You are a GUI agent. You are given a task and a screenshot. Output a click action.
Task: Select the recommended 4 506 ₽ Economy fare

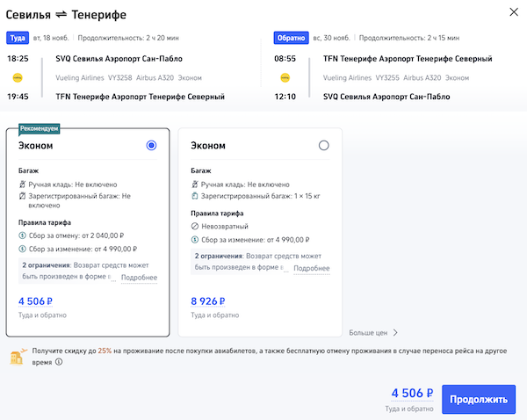pyautogui.click(x=152, y=146)
